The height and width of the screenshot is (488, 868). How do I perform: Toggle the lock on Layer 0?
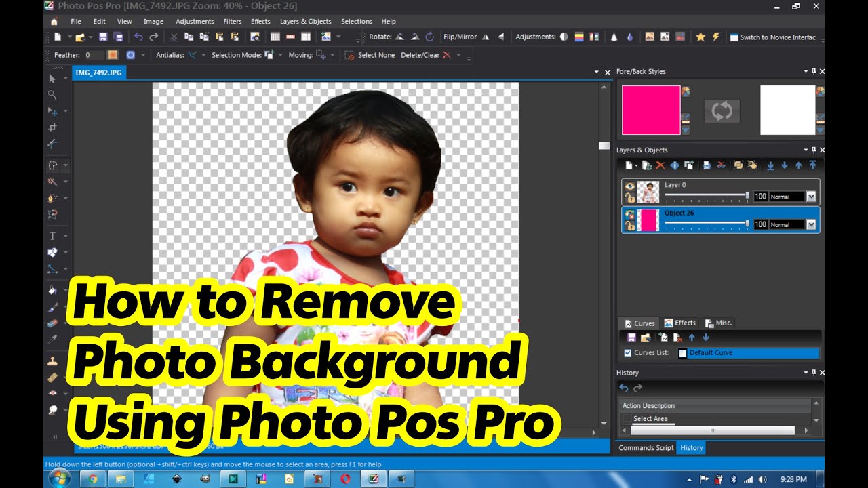(x=630, y=197)
